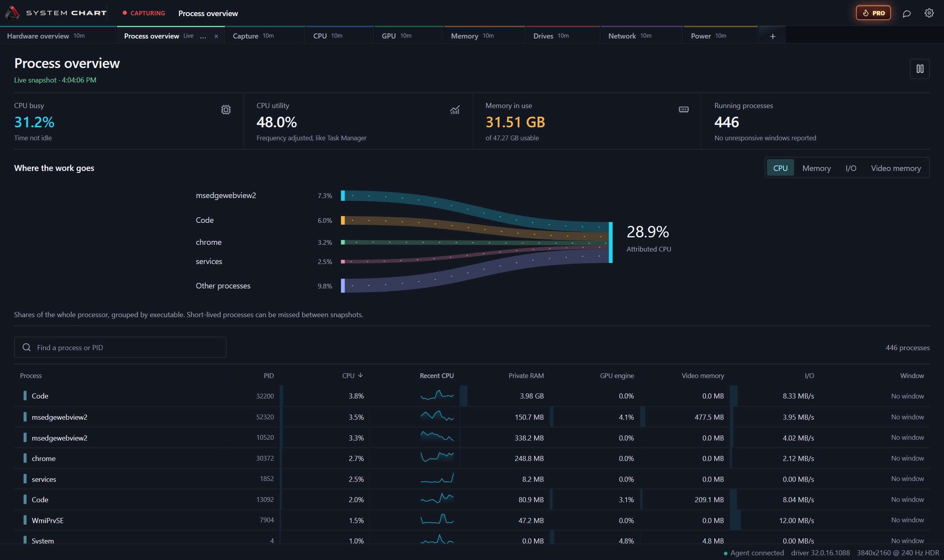Sort by the PID column header
The image size is (944, 560).
tap(269, 376)
